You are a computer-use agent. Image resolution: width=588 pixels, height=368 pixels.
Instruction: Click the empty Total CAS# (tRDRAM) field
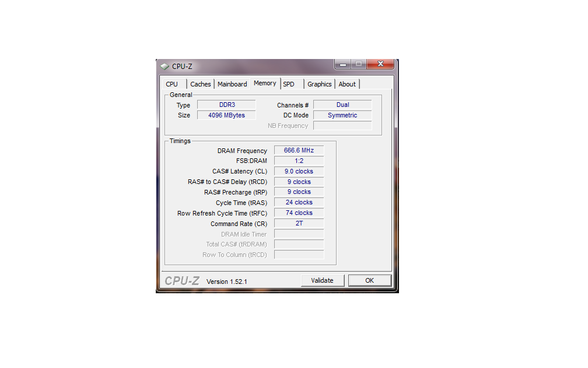click(299, 244)
